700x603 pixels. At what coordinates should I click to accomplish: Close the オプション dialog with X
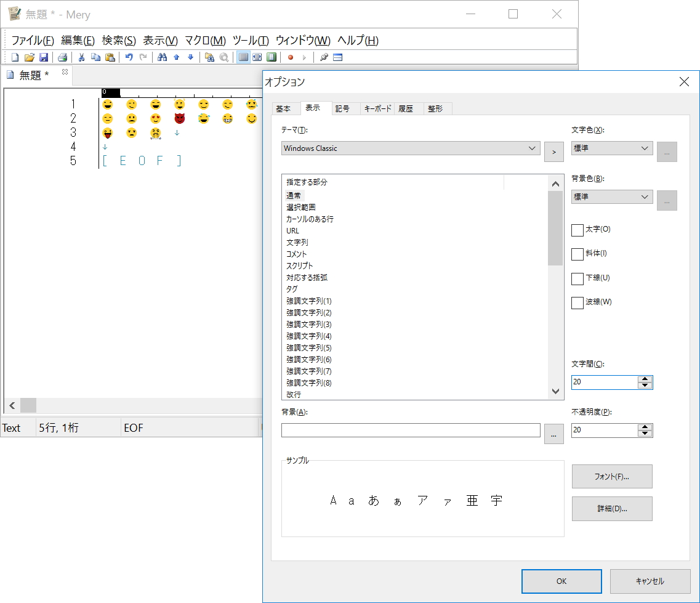pyautogui.click(x=684, y=82)
